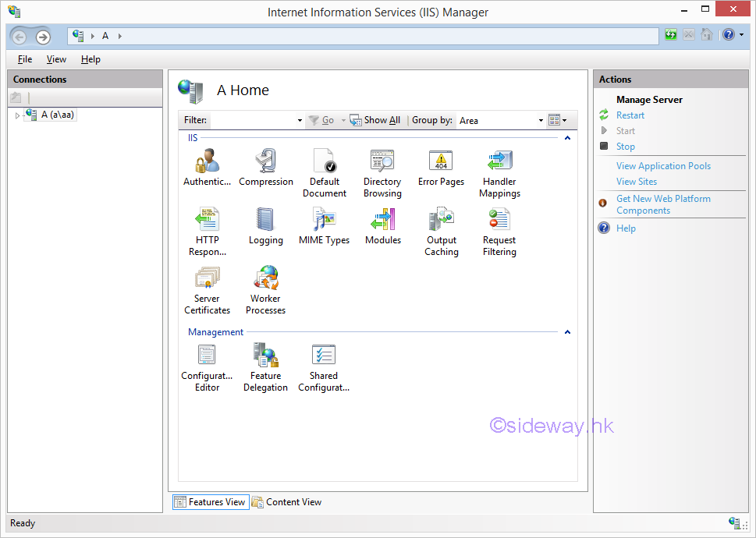Screen dimensions: 756x538
Task: Switch to Content View tab
Action: 286,502
